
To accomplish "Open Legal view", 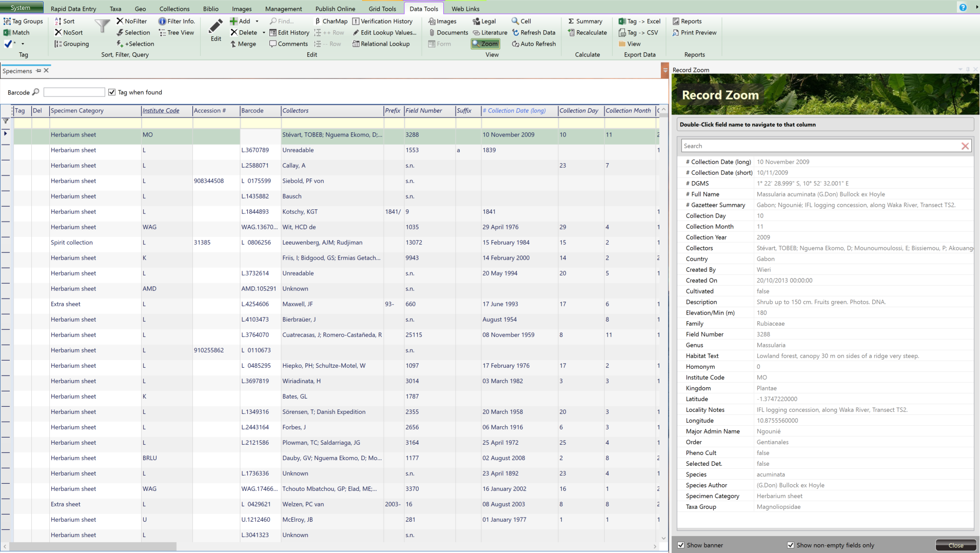I will pyautogui.click(x=484, y=21).
